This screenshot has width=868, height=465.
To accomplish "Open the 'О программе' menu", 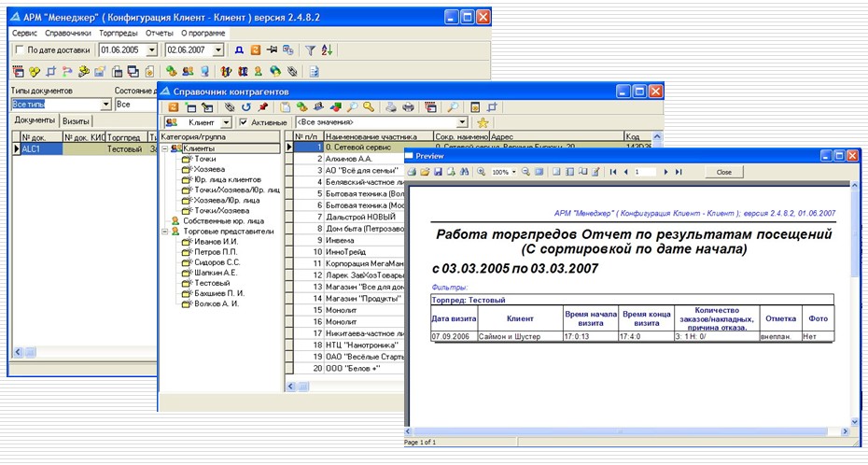I will (x=203, y=34).
